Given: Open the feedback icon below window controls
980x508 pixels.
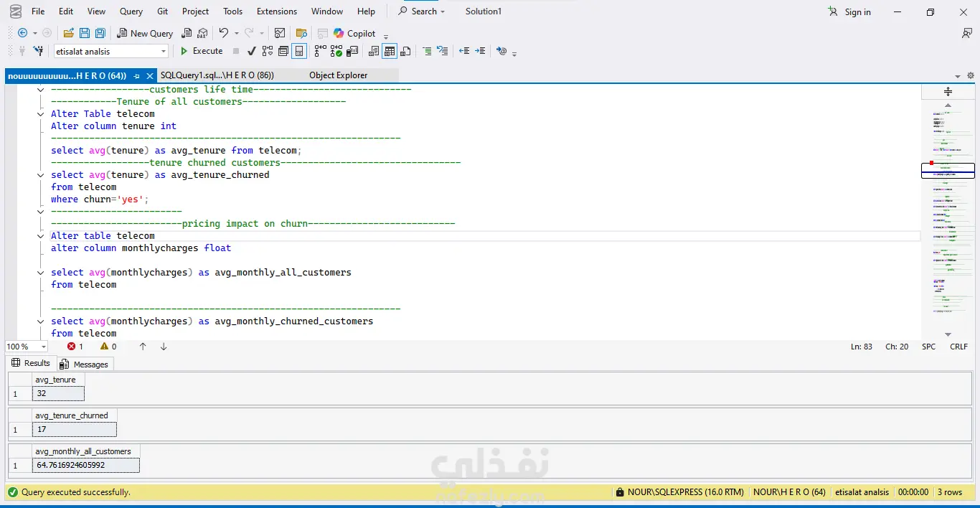Looking at the screenshot, I should 967,33.
